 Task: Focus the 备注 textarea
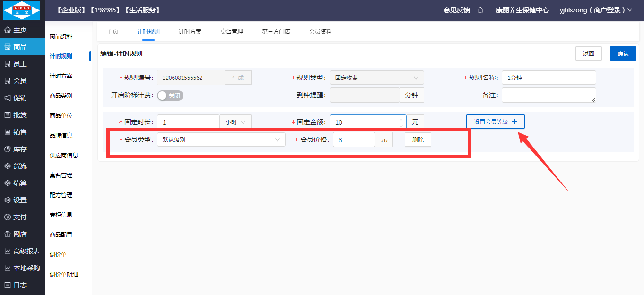click(549, 95)
